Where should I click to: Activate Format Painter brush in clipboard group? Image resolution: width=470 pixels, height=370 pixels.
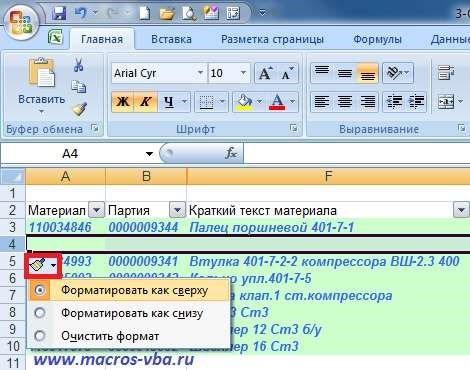point(79,109)
